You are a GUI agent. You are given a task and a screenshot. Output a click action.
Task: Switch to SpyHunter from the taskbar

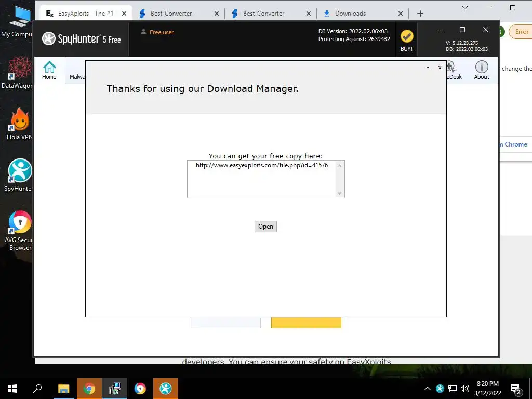point(166,389)
